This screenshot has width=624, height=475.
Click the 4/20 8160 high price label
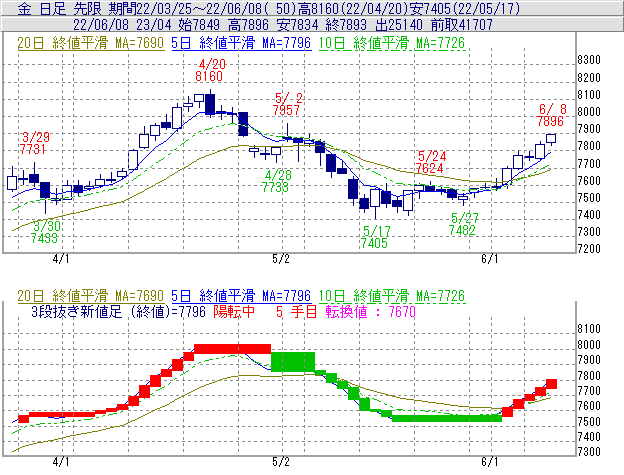point(210,70)
